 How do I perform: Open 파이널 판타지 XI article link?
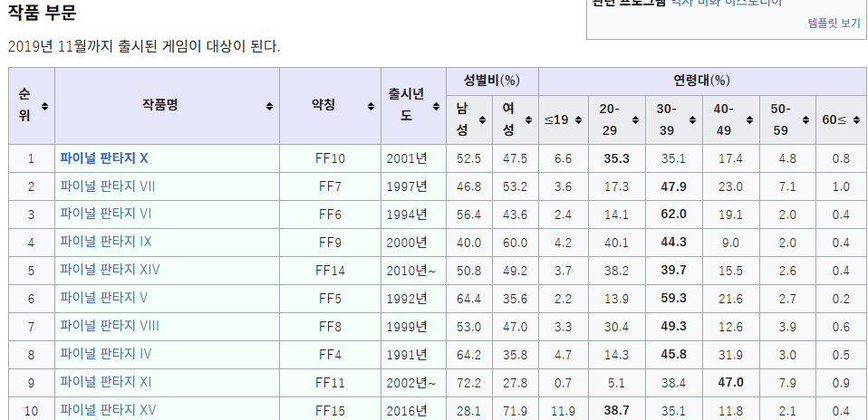[106, 382]
